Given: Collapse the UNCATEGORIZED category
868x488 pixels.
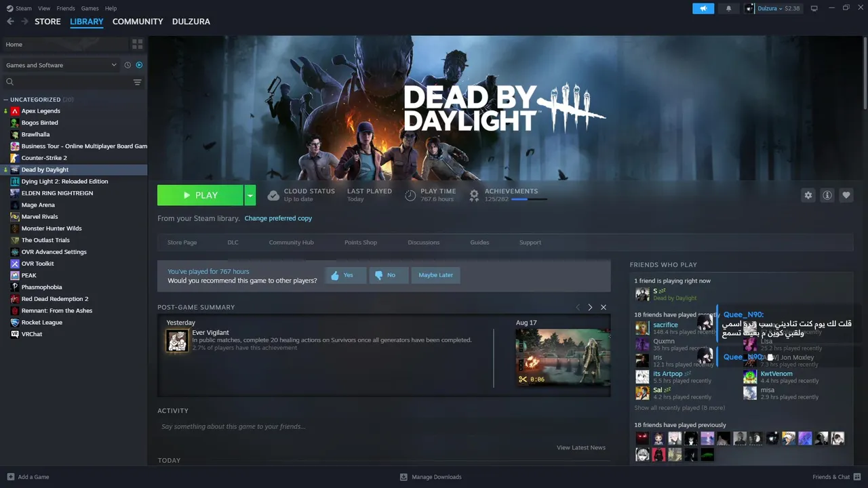Looking at the screenshot, I should point(5,100).
